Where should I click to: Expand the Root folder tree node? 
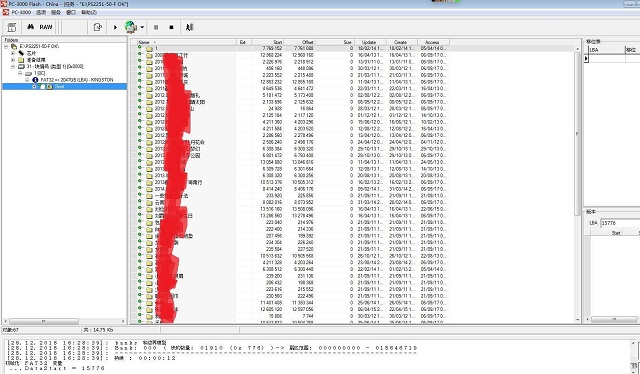(x=34, y=87)
